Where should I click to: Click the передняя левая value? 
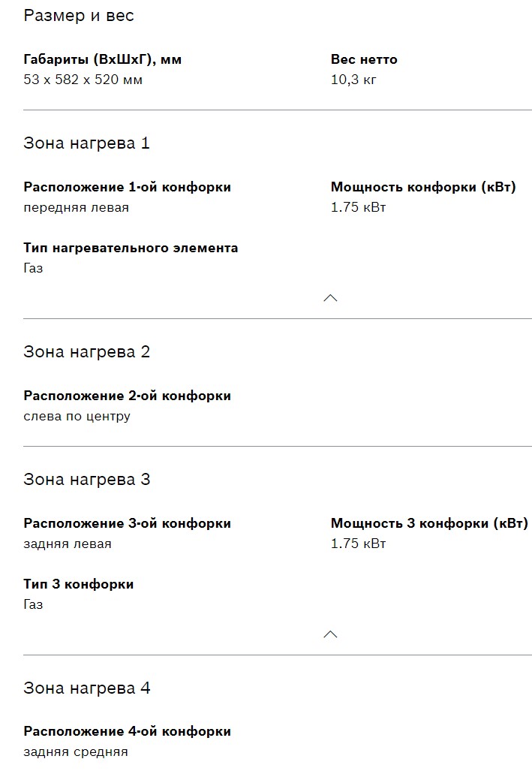[x=77, y=208]
